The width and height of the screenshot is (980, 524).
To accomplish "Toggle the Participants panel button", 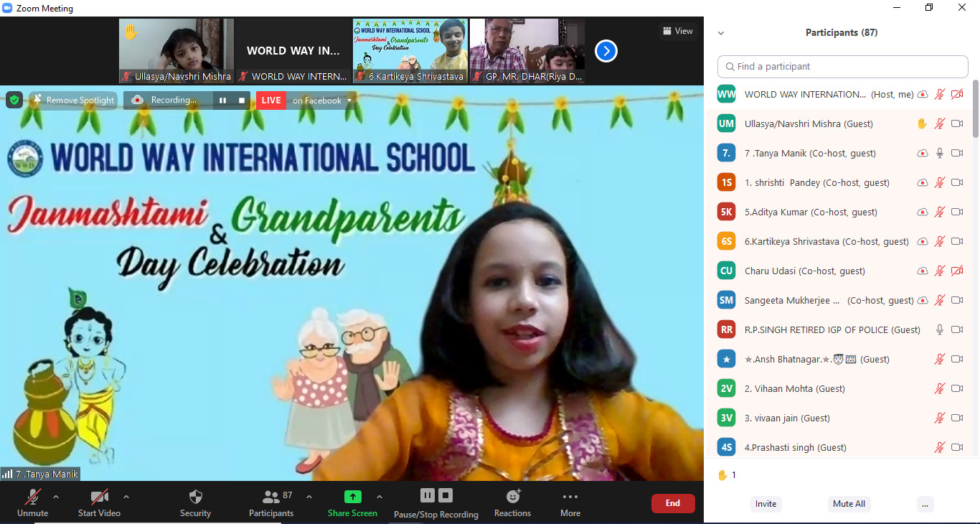I will click(x=271, y=502).
